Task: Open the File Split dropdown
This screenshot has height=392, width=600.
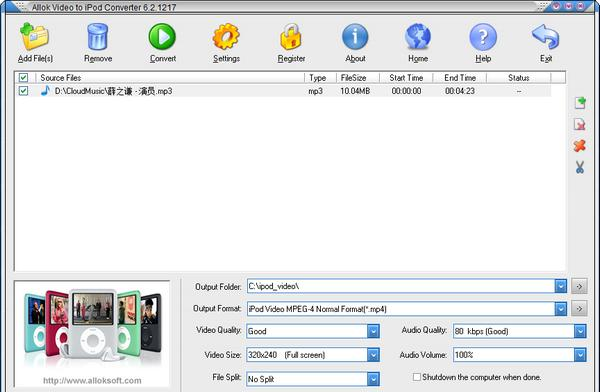Action: coord(373,379)
